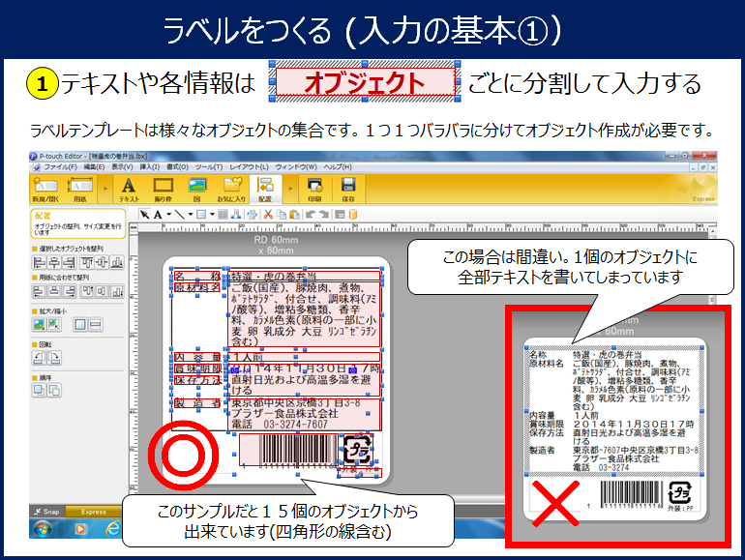Image resolution: width=745 pixels, height=560 pixels.
Task: Click the 1人前 text object
Action: pos(305,357)
